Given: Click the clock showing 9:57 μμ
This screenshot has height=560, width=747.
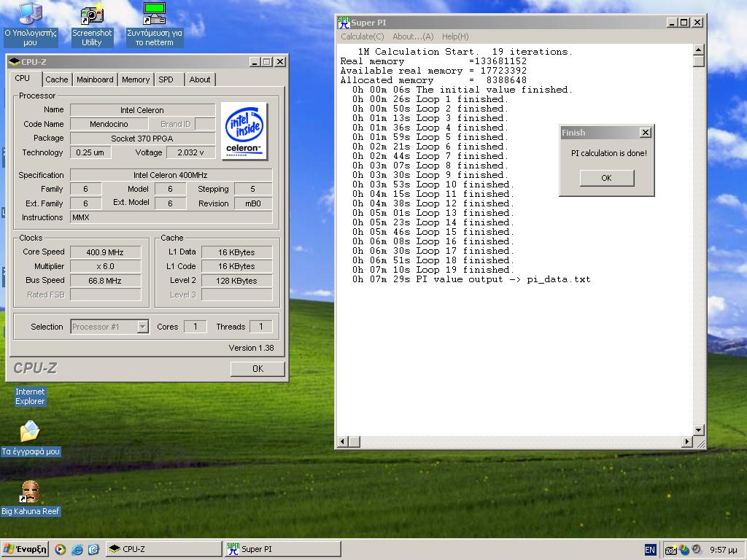Looking at the screenshot, I should point(723,550).
